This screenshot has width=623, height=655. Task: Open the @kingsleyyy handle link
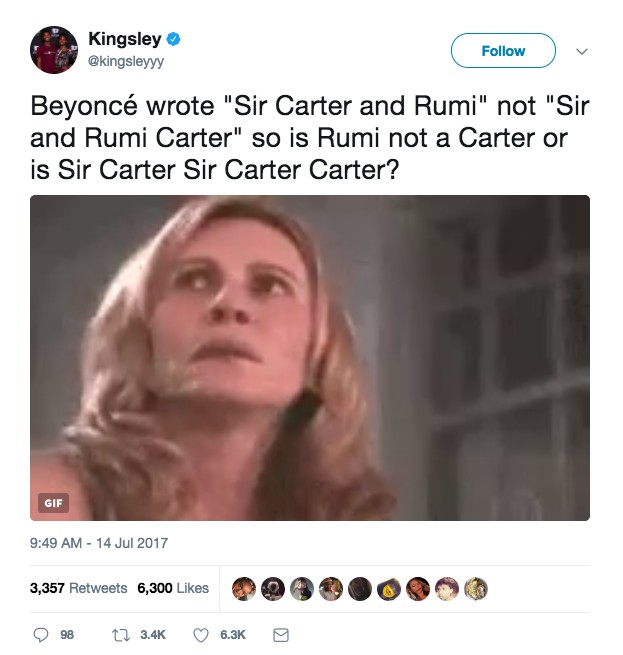(126, 61)
